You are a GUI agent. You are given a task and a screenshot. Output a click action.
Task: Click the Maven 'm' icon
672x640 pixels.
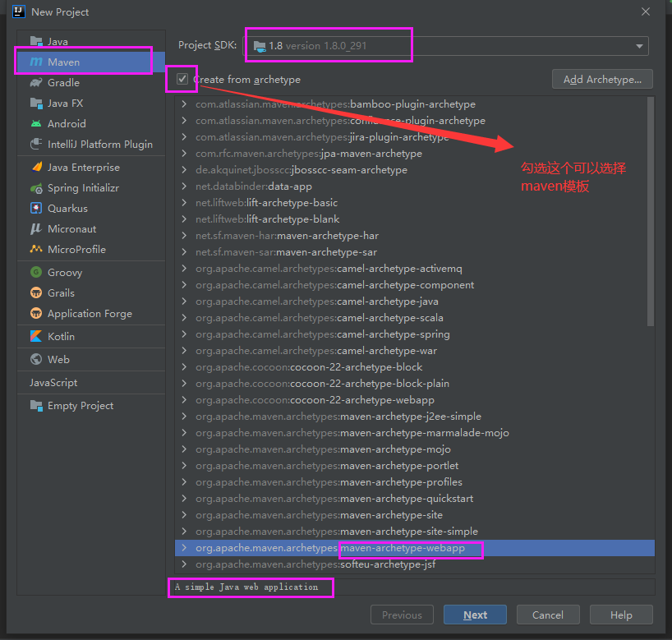[36, 62]
